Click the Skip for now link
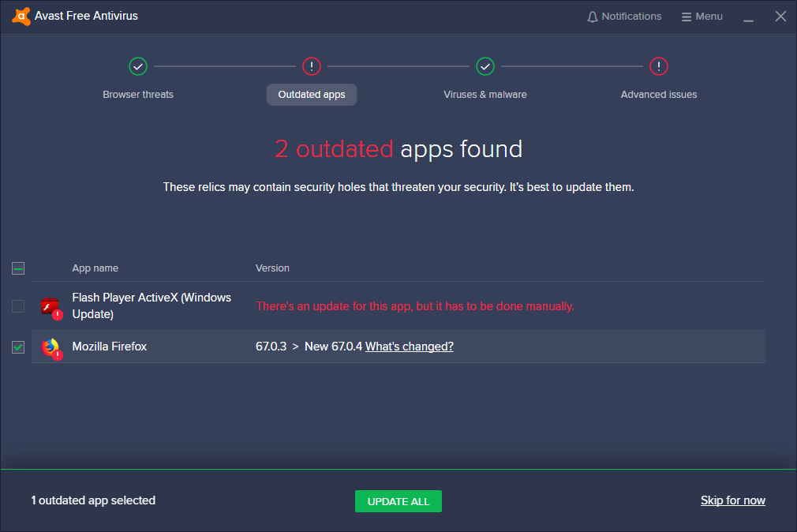This screenshot has width=797, height=532. pos(733,500)
